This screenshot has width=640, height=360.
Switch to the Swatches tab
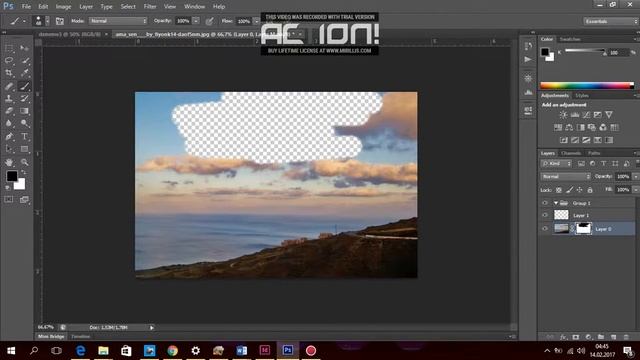click(570, 39)
